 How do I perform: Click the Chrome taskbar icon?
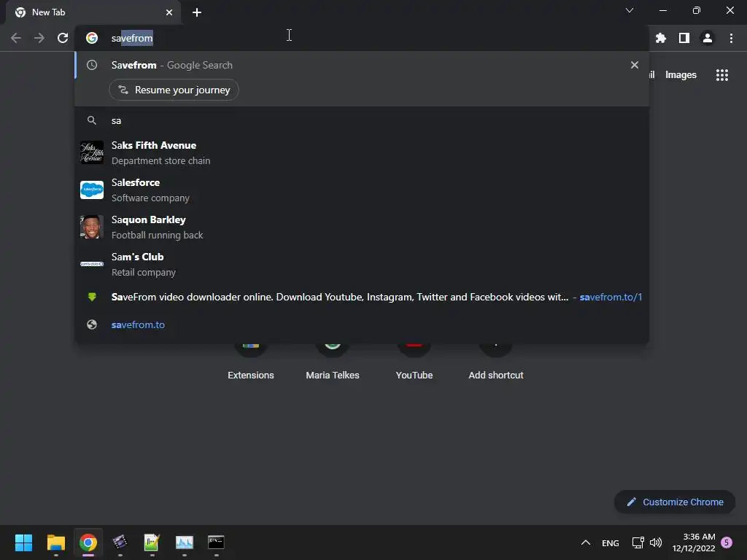[x=88, y=542]
